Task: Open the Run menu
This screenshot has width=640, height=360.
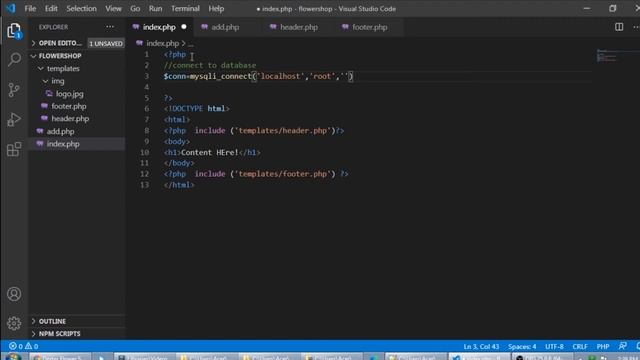Action: pos(155,9)
